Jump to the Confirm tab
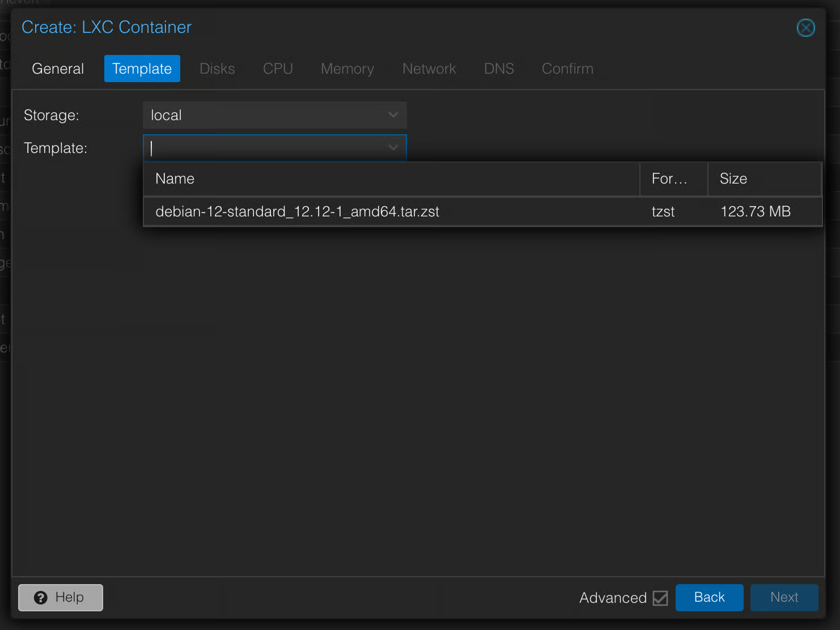840x630 pixels. tap(567, 69)
